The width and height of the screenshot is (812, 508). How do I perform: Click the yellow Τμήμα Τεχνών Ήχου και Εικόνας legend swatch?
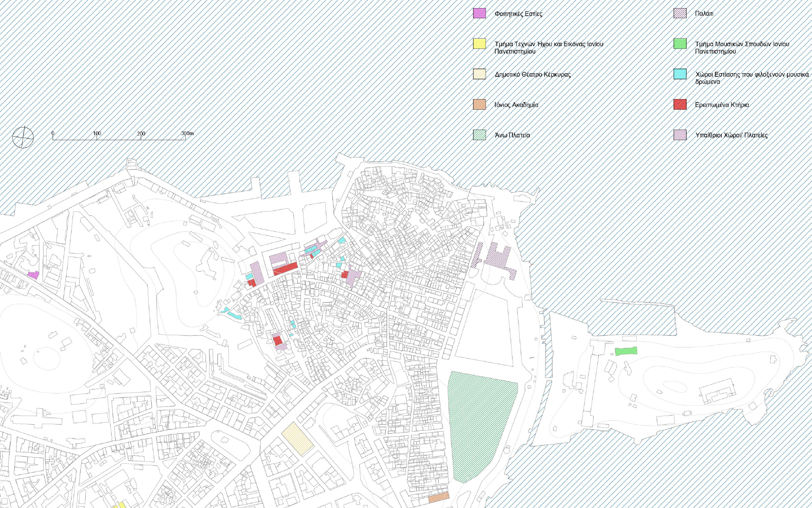point(480,44)
